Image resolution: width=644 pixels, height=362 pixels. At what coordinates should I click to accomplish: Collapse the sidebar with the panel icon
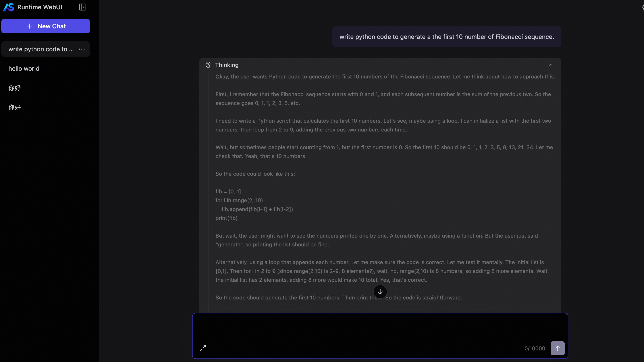pos(83,7)
